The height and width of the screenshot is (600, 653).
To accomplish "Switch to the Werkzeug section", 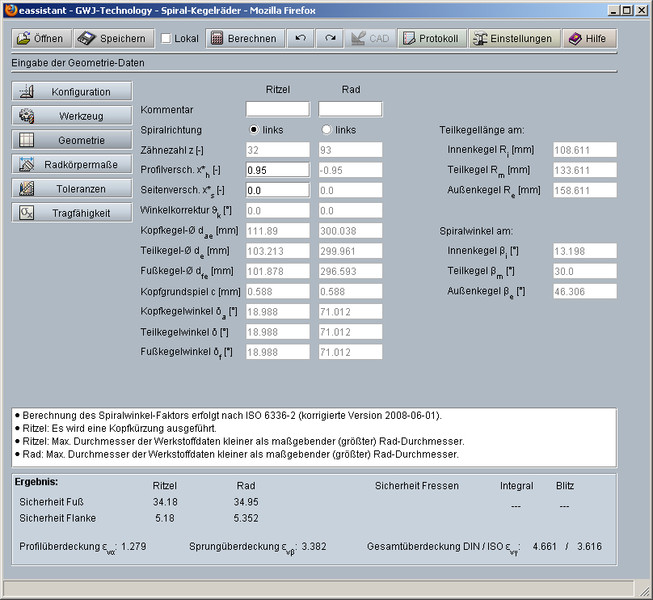I will [x=73, y=116].
